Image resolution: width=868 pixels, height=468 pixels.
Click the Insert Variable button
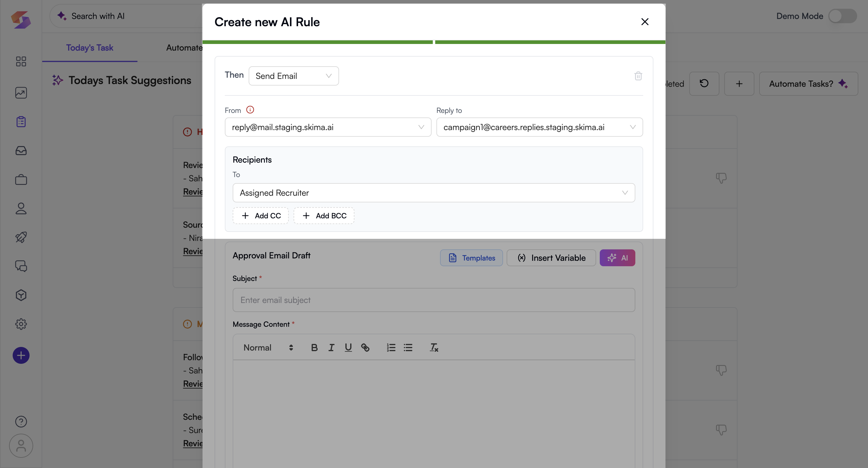pyautogui.click(x=551, y=257)
